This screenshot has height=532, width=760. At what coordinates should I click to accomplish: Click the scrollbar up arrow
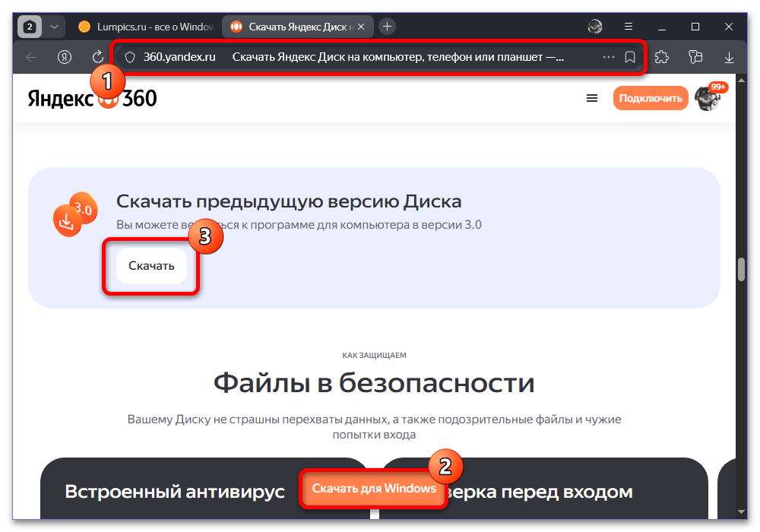click(x=740, y=80)
